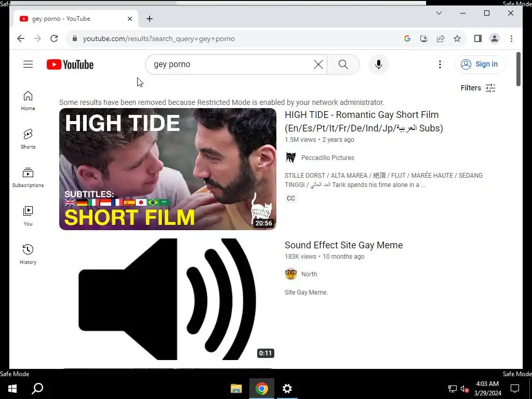Click the Google icon in the address bar
Screen dimensions: 532x399
point(407,38)
